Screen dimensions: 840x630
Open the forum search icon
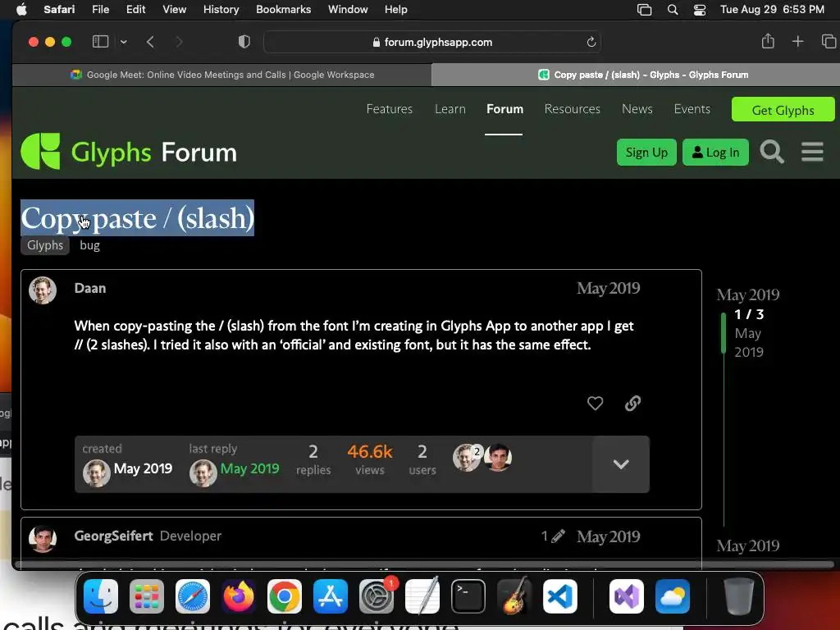(x=771, y=152)
